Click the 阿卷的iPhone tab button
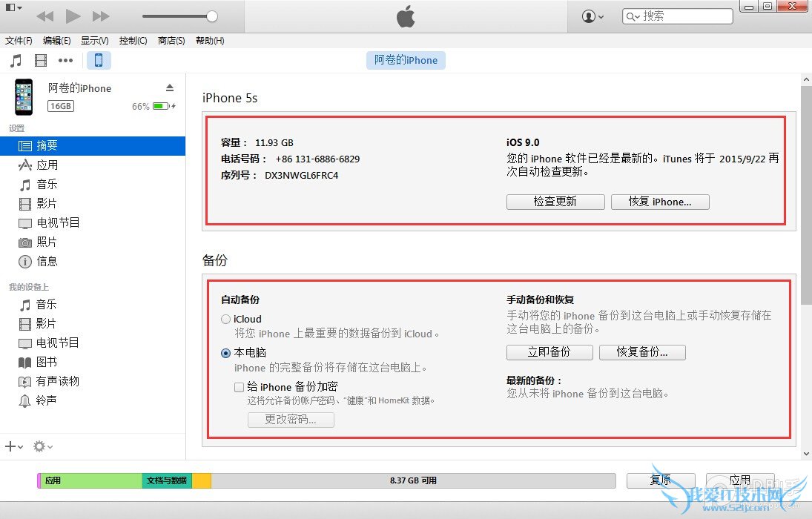This screenshot has height=519, width=812. pyautogui.click(x=406, y=60)
